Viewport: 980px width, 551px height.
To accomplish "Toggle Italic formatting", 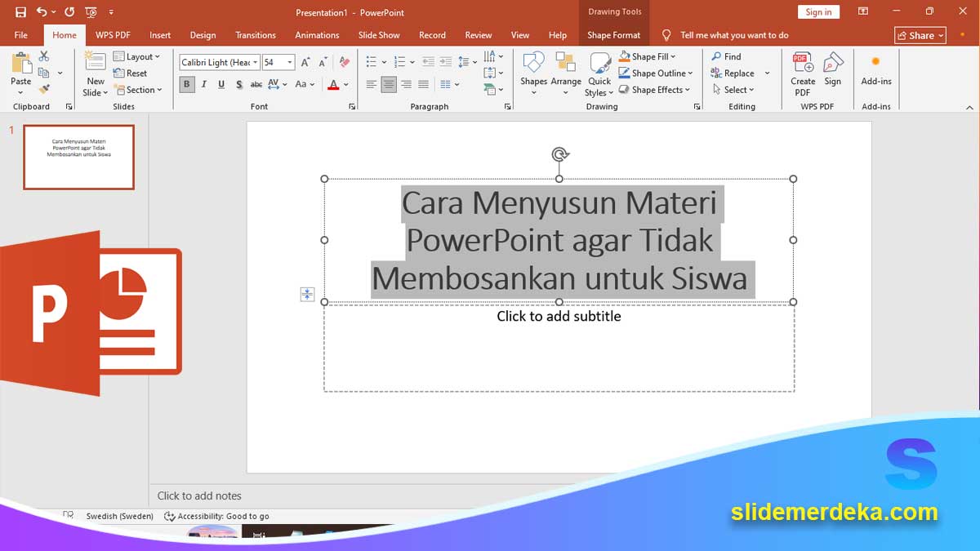I will click(x=204, y=84).
